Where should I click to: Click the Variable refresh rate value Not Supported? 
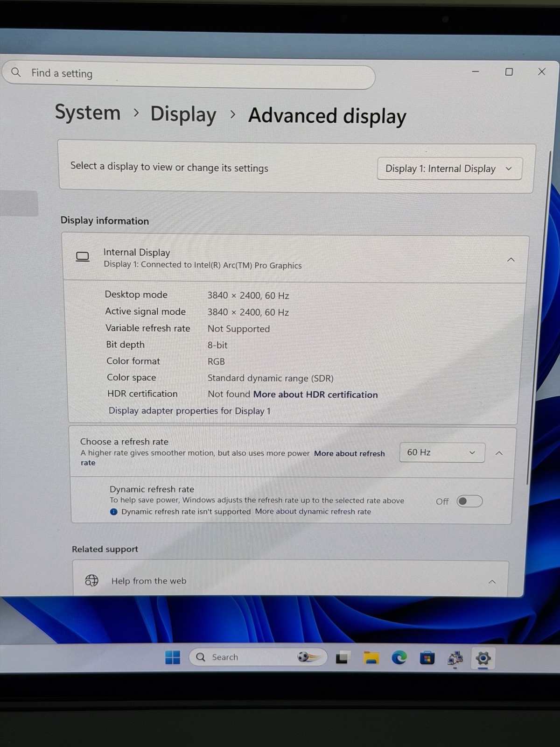[238, 329]
